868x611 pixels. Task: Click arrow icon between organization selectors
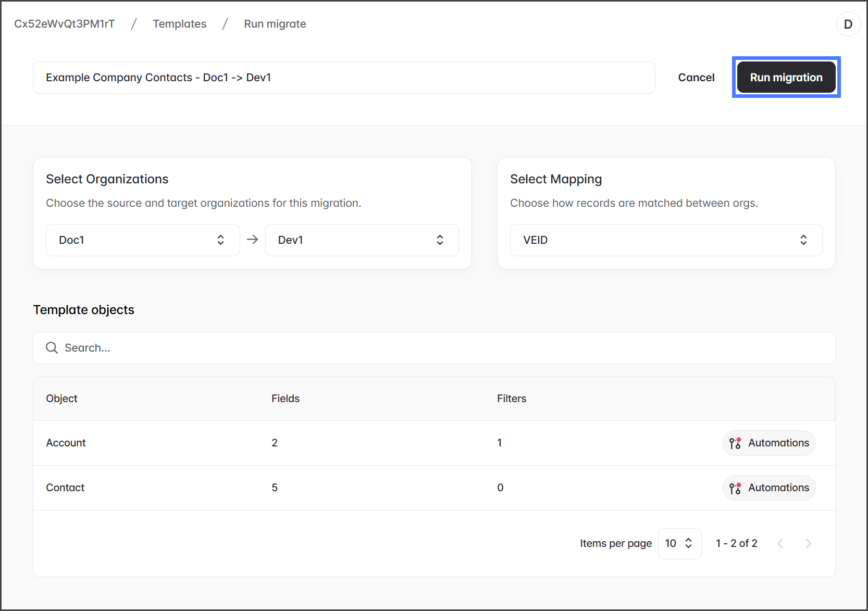[x=253, y=240]
